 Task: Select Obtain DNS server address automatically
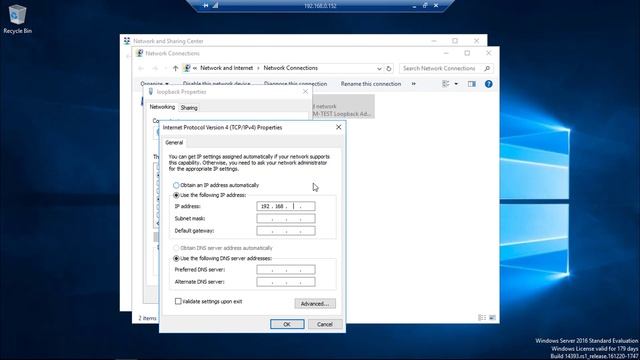tap(176, 248)
